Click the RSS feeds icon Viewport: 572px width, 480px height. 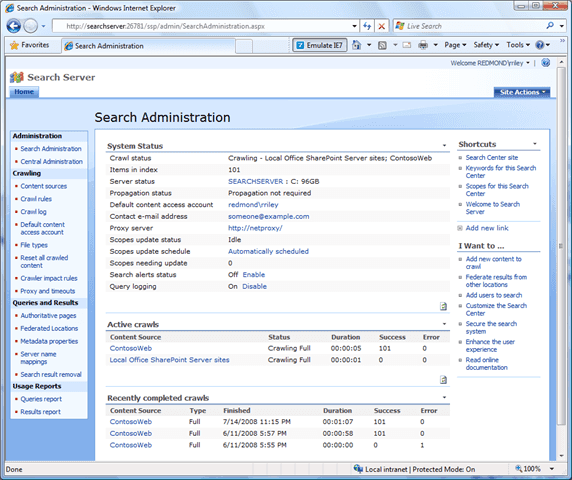pyautogui.click(x=382, y=45)
